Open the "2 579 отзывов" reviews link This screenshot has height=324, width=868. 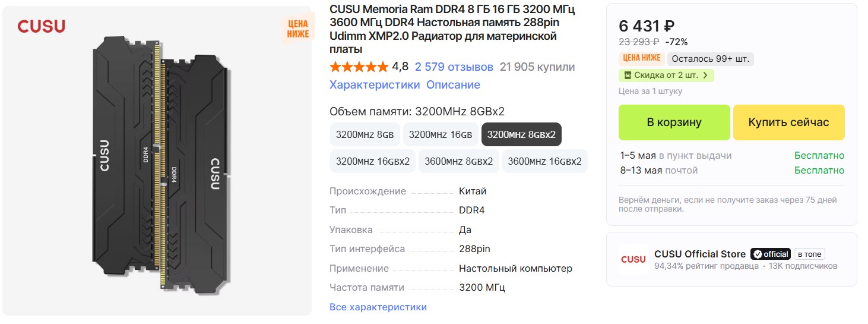[454, 67]
